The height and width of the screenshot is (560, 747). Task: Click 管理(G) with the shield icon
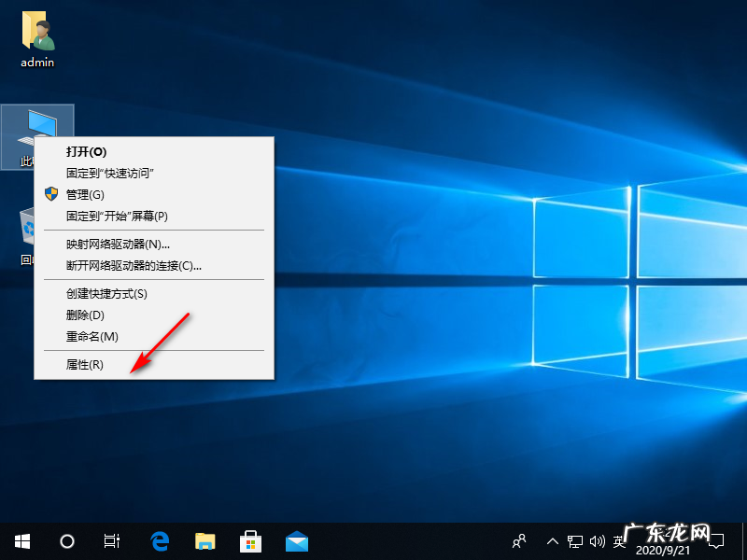click(85, 194)
